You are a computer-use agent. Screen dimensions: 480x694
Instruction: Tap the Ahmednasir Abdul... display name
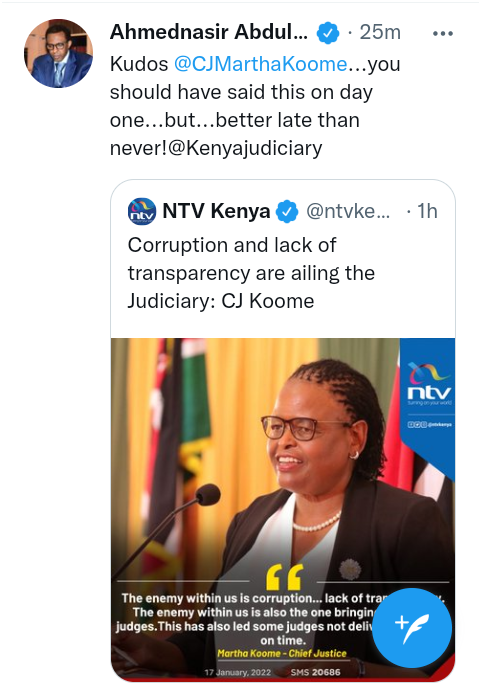(209, 32)
